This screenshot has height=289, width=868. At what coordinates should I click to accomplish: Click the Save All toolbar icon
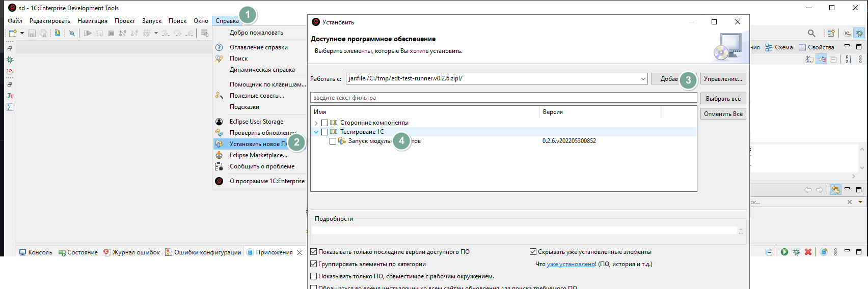pos(43,33)
